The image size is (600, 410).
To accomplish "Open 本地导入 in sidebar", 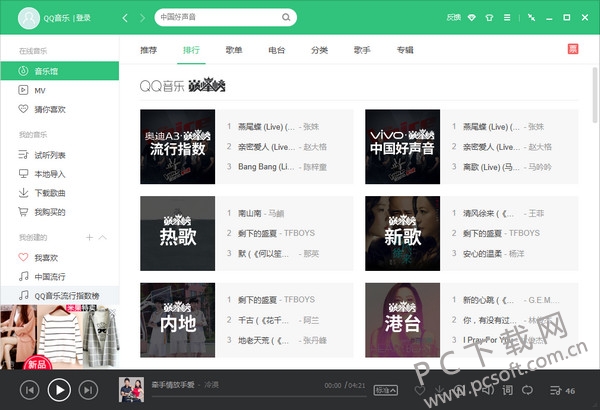I will [60, 174].
